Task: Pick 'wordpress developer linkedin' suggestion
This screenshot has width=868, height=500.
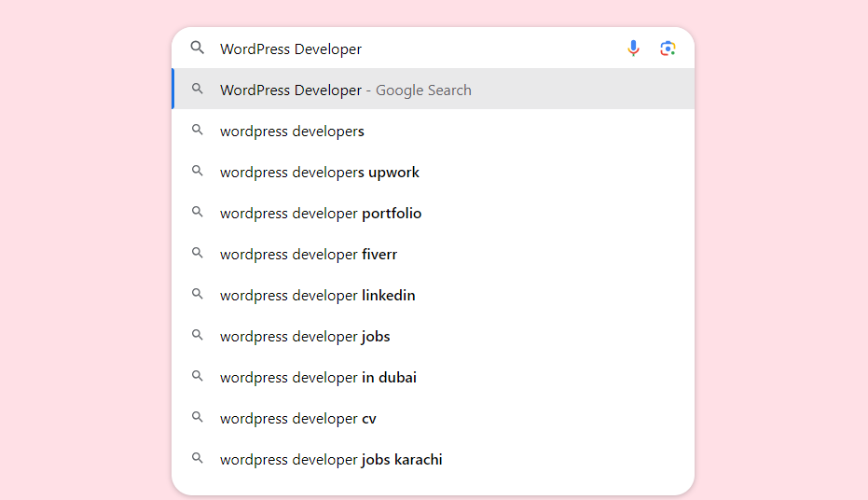Action: (x=433, y=295)
